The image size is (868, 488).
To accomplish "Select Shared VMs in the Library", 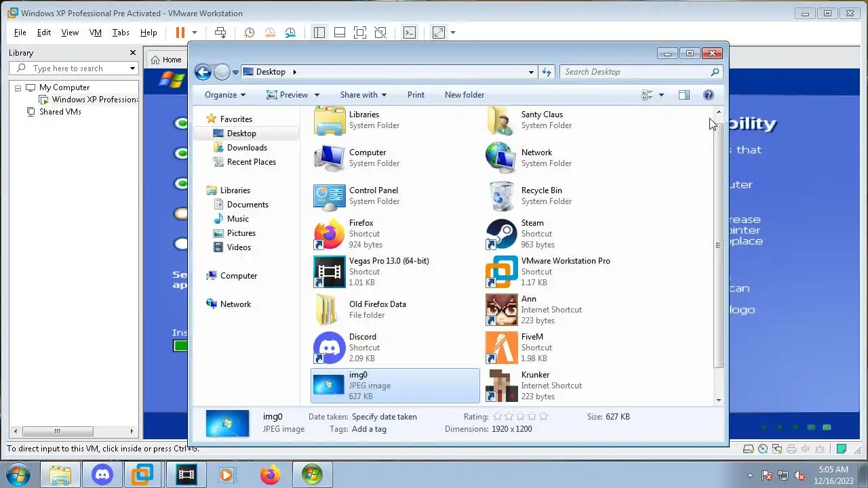I will pyautogui.click(x=54, y=112).
